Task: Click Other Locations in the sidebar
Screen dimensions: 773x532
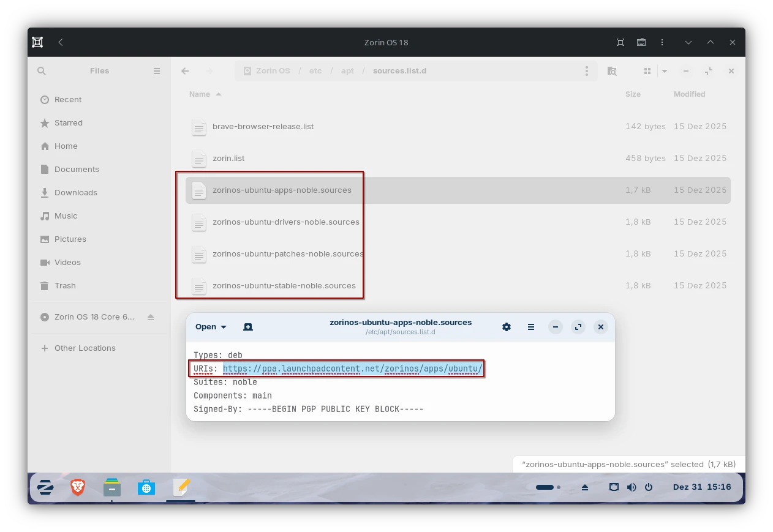Action: tap(85, 348)
